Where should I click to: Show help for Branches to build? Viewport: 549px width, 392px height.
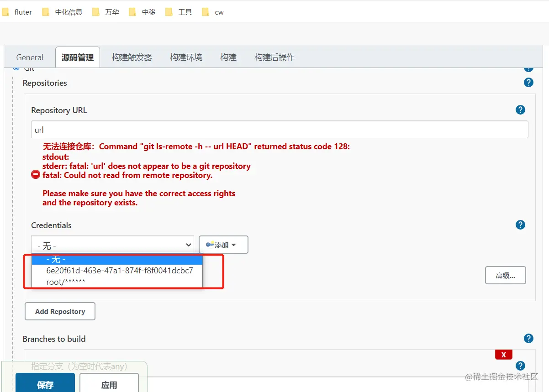click(x=528, y=338)
